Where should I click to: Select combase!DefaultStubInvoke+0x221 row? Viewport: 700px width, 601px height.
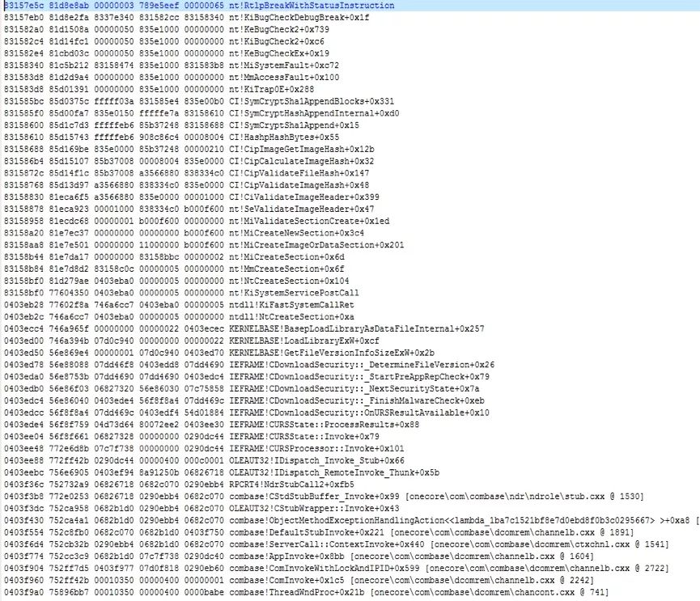point(319,533)
